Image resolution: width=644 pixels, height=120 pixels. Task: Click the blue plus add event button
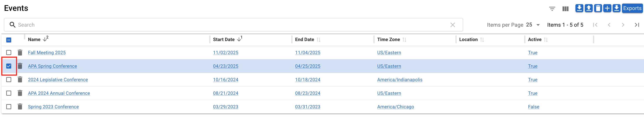pos(607,8)
